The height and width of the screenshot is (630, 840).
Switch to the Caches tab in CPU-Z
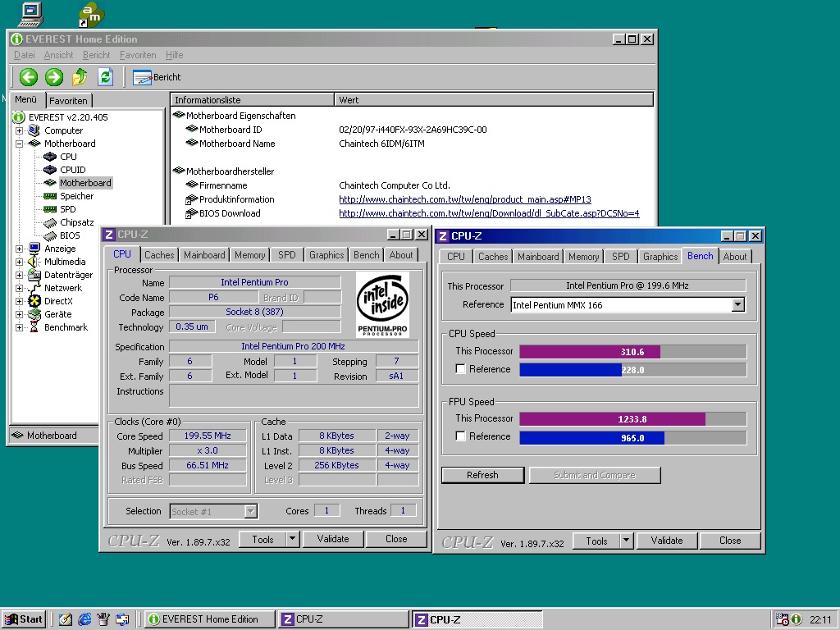click(x=158, y=254)
